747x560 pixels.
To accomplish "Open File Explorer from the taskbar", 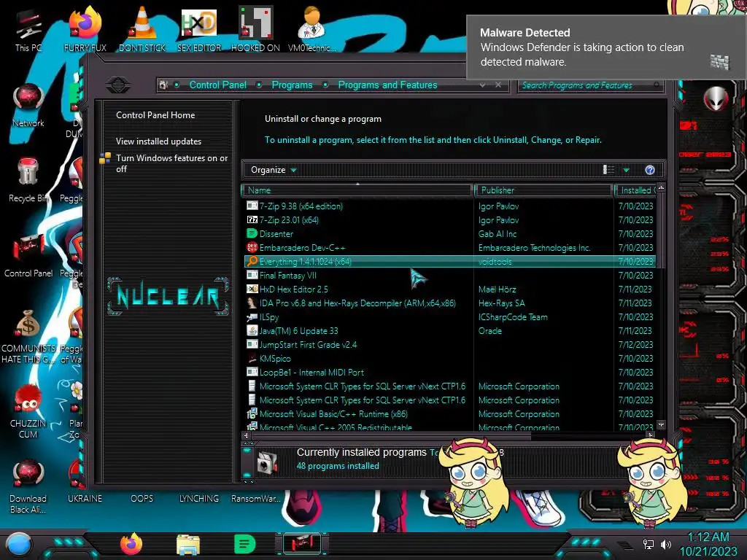I will point(188,545).
